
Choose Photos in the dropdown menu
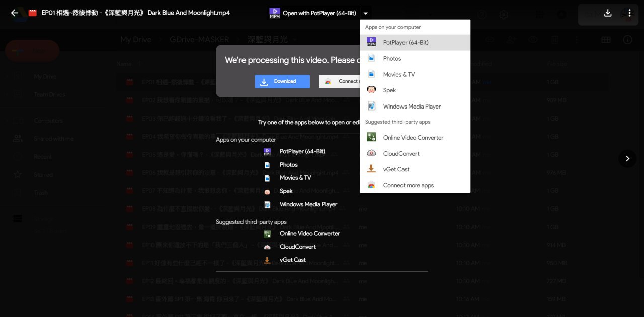click(x=392, y=59)
